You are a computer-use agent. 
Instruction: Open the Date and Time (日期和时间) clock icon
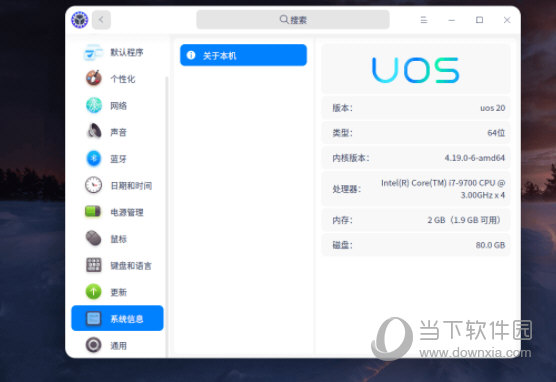click(94, 185)
